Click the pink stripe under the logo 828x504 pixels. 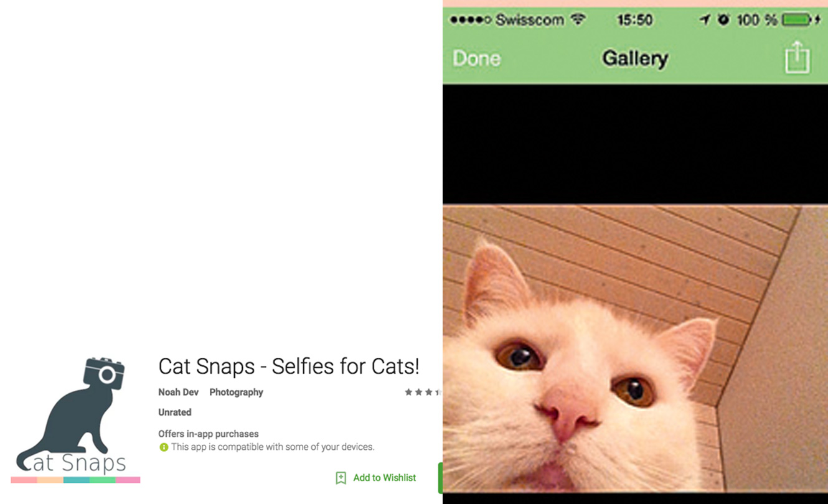[128, 480]
